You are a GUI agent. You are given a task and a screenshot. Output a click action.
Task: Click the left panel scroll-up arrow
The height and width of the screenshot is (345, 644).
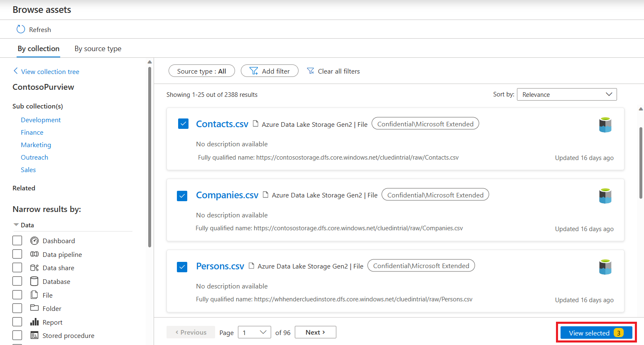coord(149,62)
